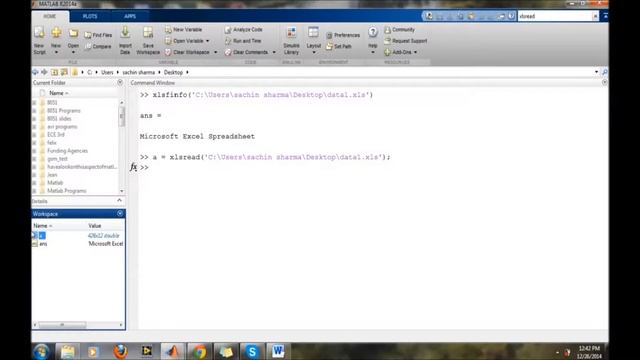The height and width of the screenshot is (360, 640).
Task: Click the New Script icon
Action: pyautogui.click(x=39, y=33)
